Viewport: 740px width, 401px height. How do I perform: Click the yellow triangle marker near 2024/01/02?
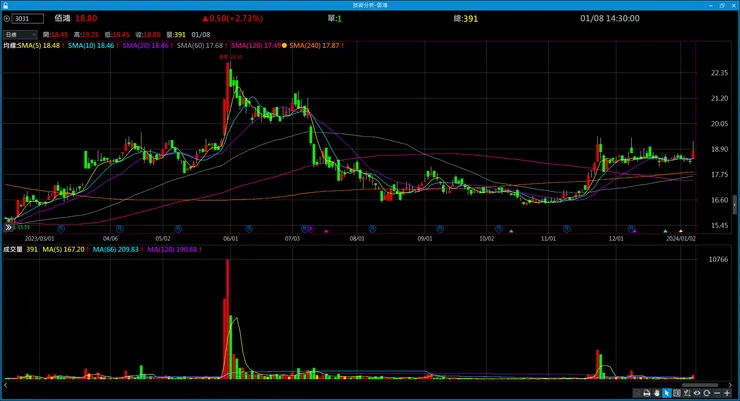tap(681, 231)
